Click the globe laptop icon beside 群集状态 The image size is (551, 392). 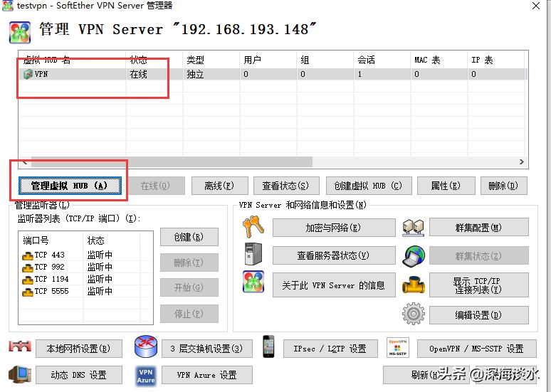click(x=414, y=255)
